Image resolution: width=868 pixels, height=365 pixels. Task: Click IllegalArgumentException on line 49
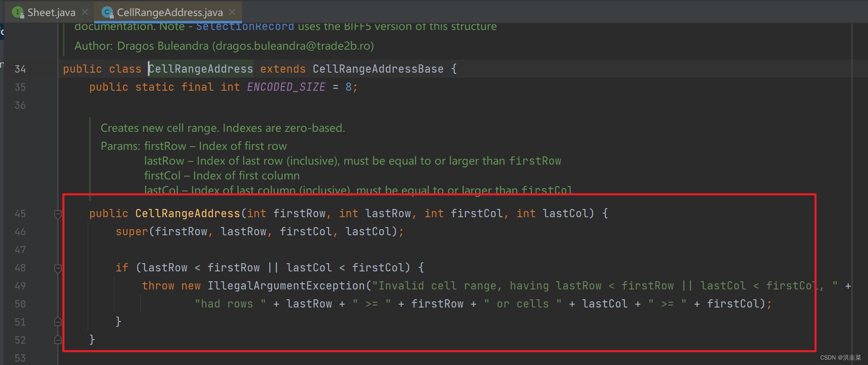pyautogui.click(x=286, y=286)
